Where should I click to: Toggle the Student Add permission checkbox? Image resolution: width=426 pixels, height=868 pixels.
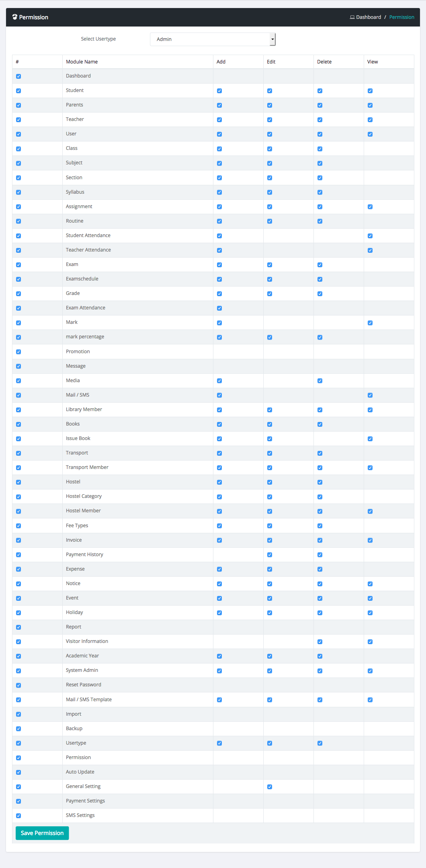(x=219, y=91)
